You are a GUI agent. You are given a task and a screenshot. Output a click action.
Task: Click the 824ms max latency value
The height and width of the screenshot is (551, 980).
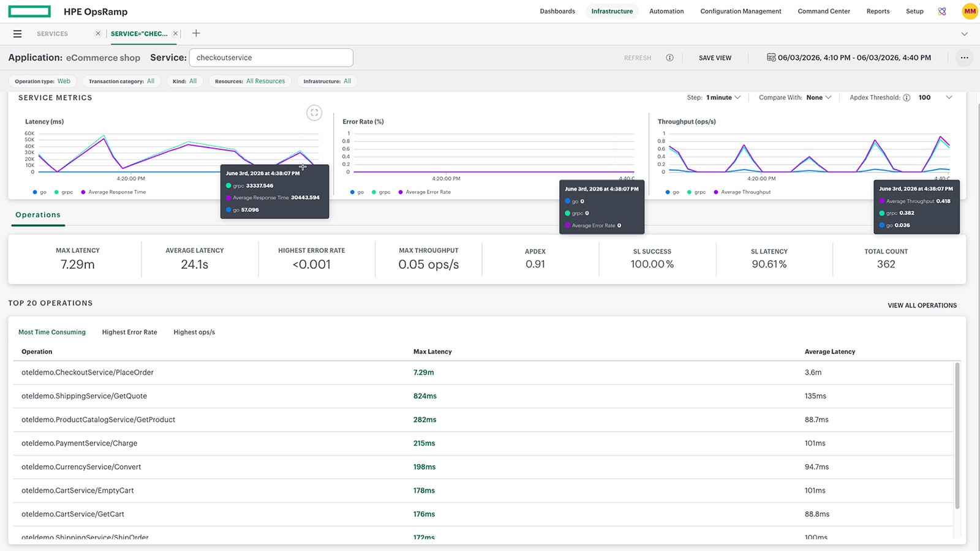coord(424,396)
